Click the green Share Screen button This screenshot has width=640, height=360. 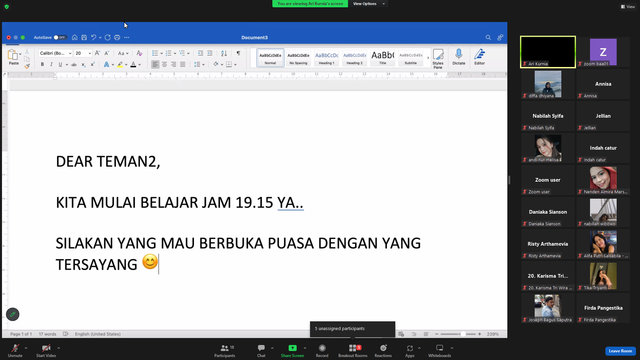tap(292, 350)
